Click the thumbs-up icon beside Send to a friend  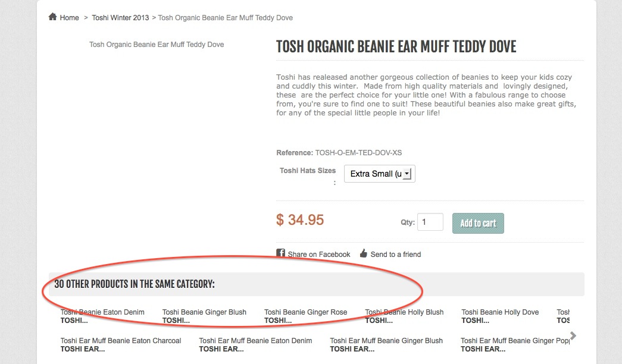coord(364,253)
